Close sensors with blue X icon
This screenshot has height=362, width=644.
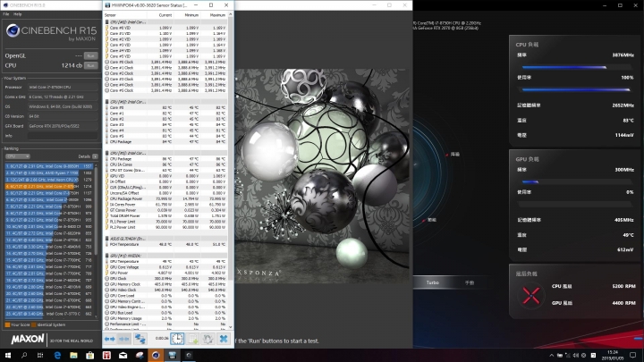(223, 339)
